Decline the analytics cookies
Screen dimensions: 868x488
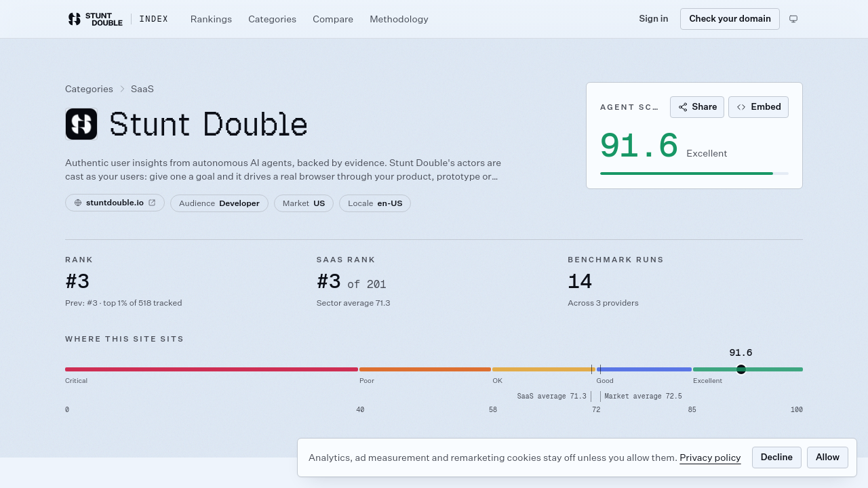click(x=776, y=457)
